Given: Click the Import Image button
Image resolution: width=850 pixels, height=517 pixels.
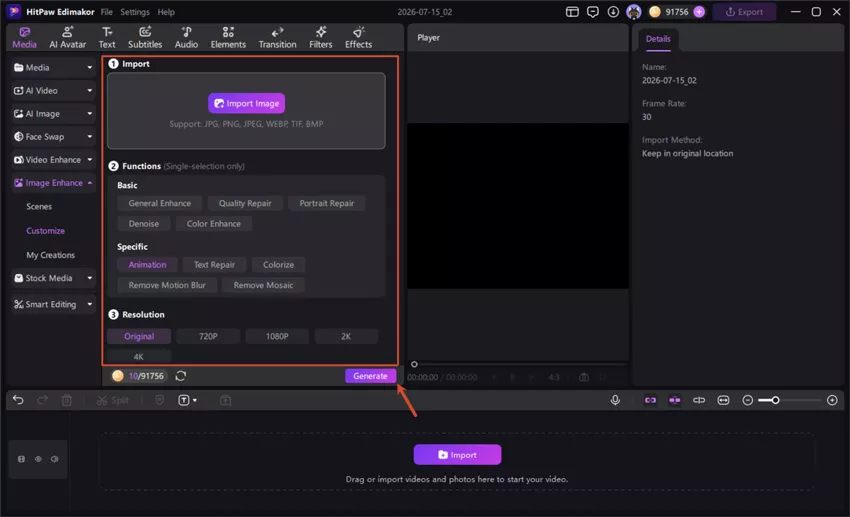Looking at the screenshot, I should [x=247, y=103].
